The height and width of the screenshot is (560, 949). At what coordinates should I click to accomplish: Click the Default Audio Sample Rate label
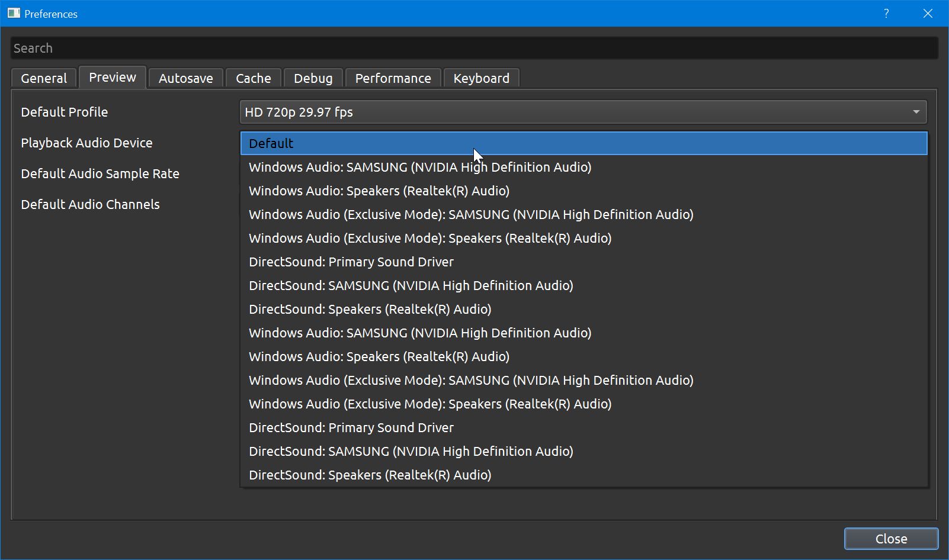pos(100,173)
